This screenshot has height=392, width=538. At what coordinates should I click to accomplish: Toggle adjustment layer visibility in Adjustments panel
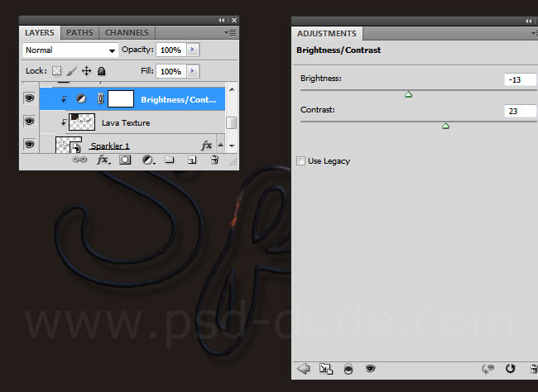(x=371, y=369)
